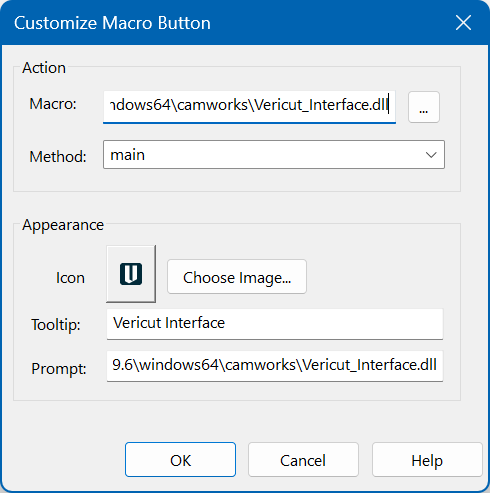Click the Prompt text field
The height and width of the screenshot is (493, 490).
275,366
